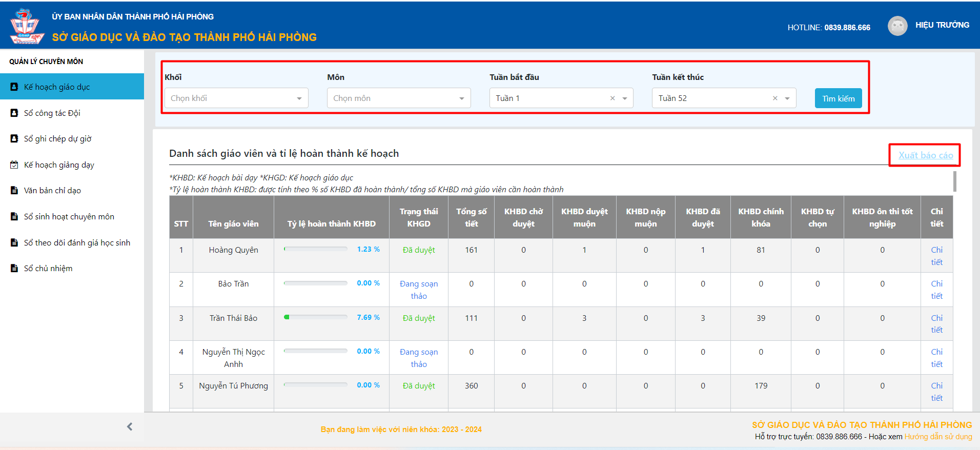Collapse the sidebar with the left chevron

[130, 426]
